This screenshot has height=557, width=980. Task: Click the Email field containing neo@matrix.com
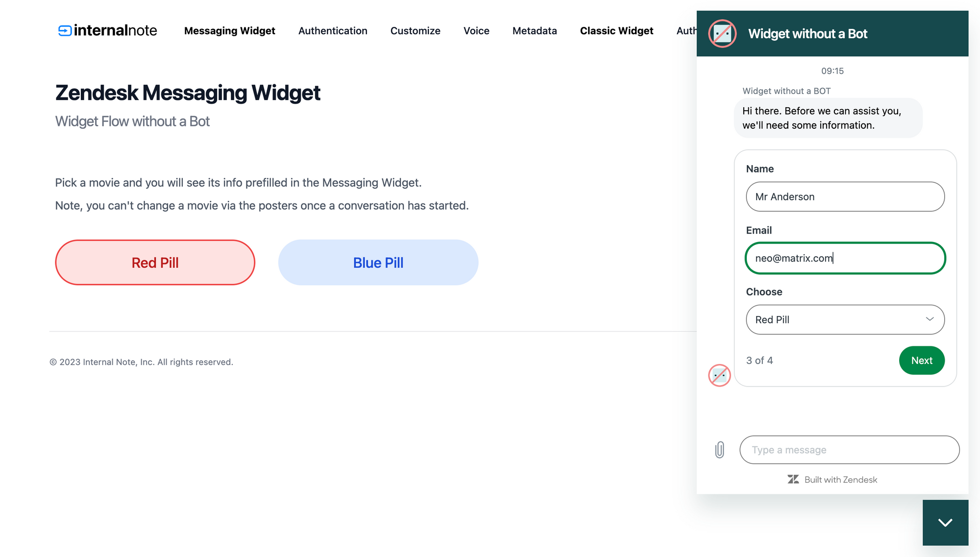point(845,258)
